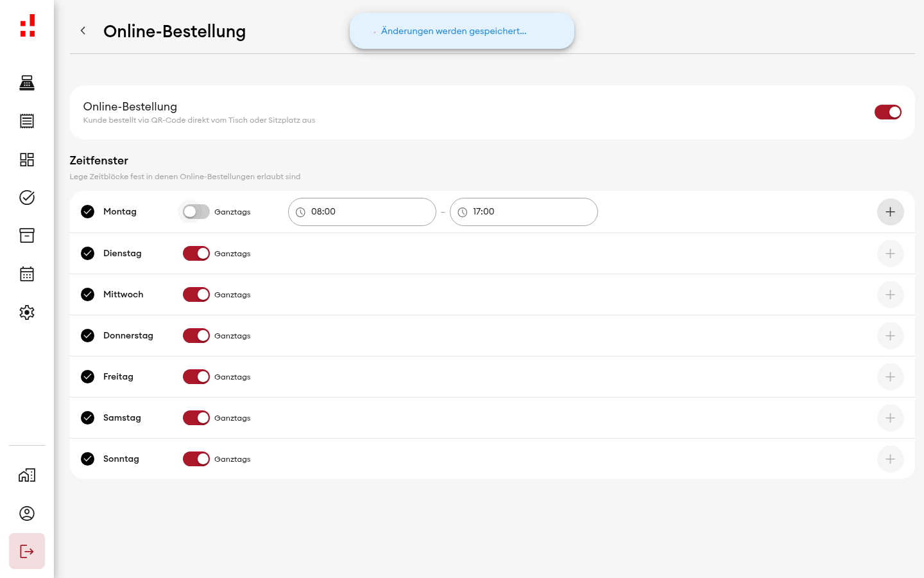Turn off Ganztags toggle for Freitag
This screenshot has width=924, height=578.
[x=196, y=376]
